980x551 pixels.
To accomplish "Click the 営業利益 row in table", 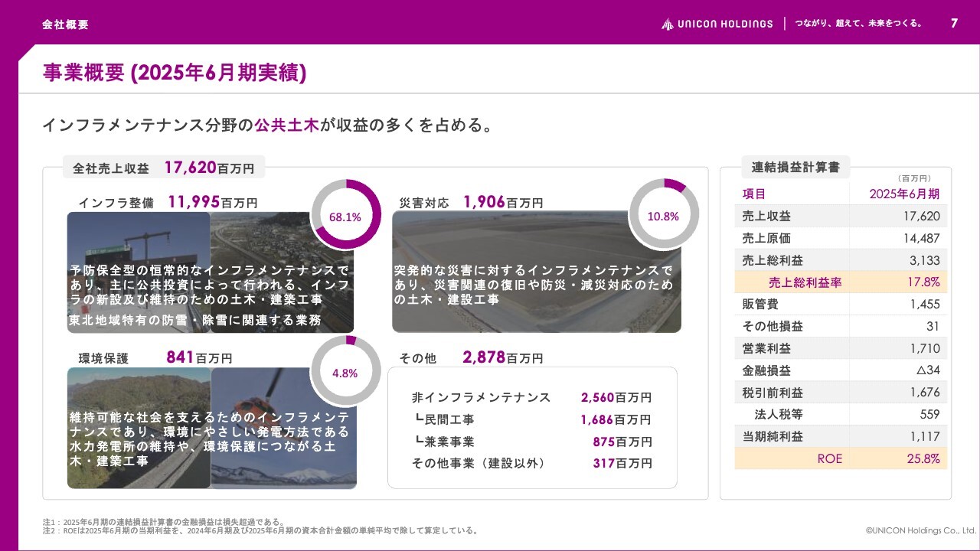I will point(841,349).
